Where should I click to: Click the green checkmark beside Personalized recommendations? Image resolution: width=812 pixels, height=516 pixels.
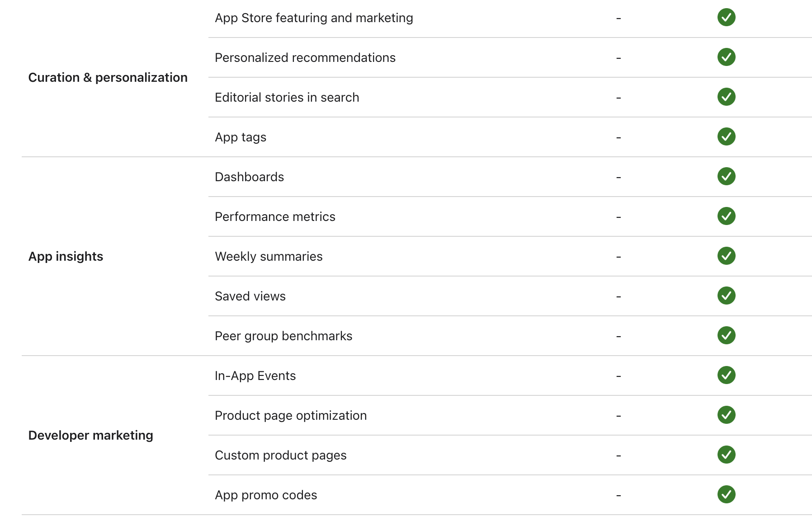click(726, 57)
